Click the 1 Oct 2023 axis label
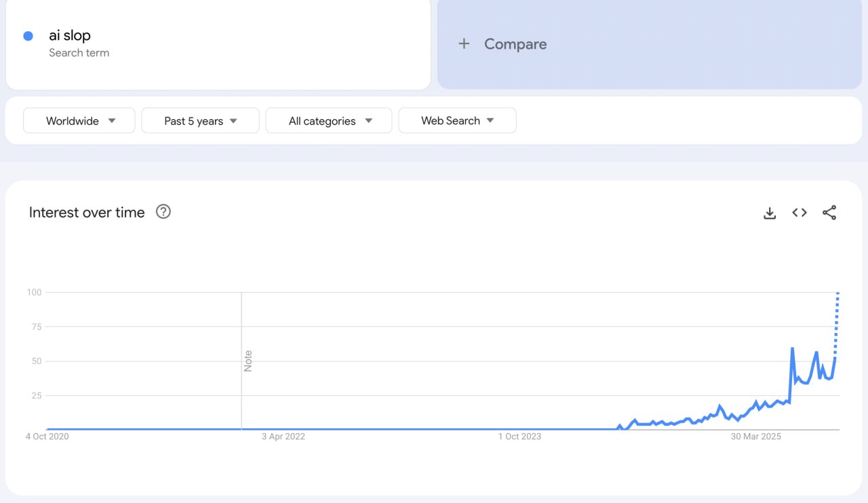This screenshot has height=503, width=868. 519,437
